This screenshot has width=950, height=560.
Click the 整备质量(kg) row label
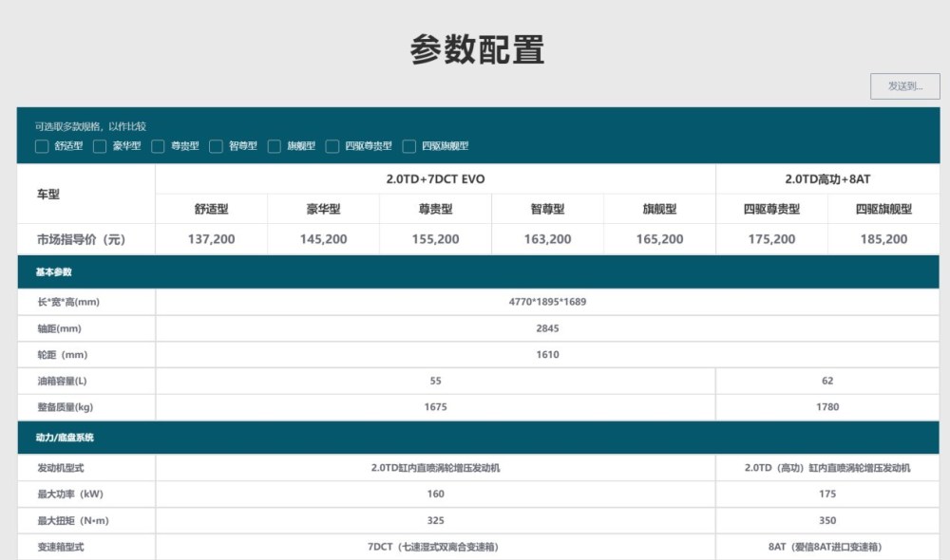pyautogui.click(x=66, y=407)
